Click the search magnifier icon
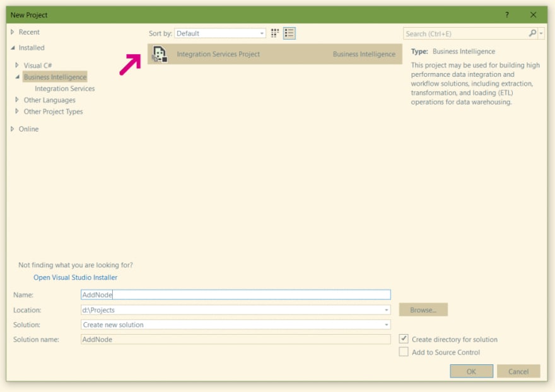This screenshot has width=555, height=392. pyautogui.click(x=532, y=33)
